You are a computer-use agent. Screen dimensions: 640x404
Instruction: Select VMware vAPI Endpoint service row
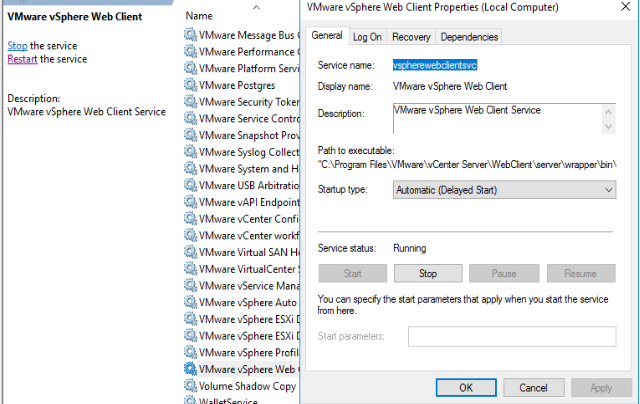[x=249, y=202]
